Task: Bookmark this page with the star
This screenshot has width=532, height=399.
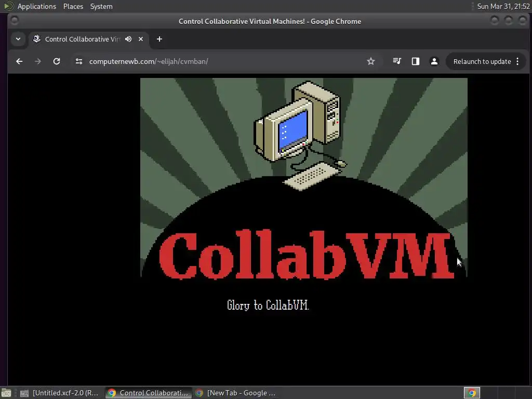Action: coord(371,61)
